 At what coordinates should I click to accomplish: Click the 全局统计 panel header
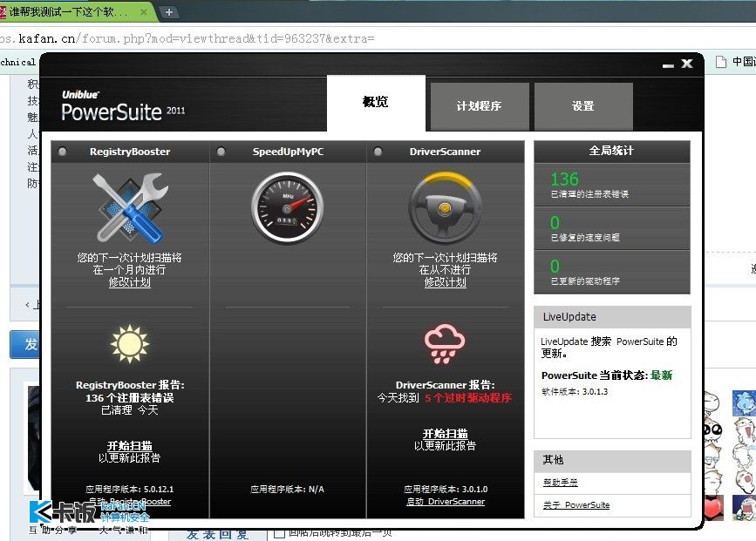[612, 152]
